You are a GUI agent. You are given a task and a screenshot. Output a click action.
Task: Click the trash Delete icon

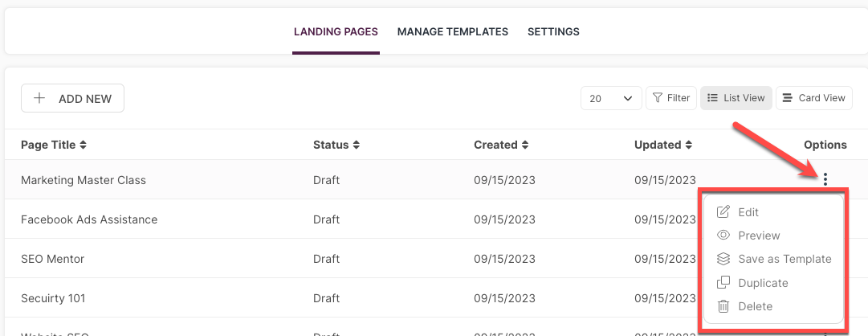click(723, 306)
